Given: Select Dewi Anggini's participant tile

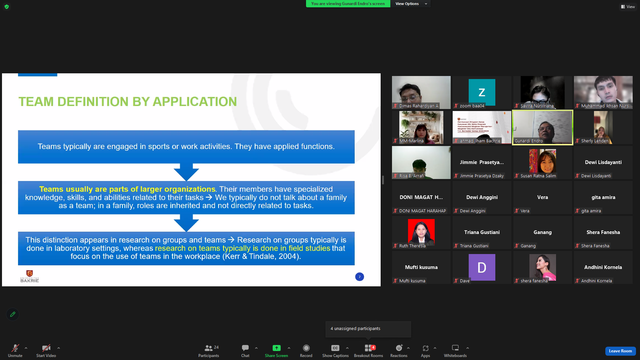Looking at the screenshot, I should click(x=482, y=197).
